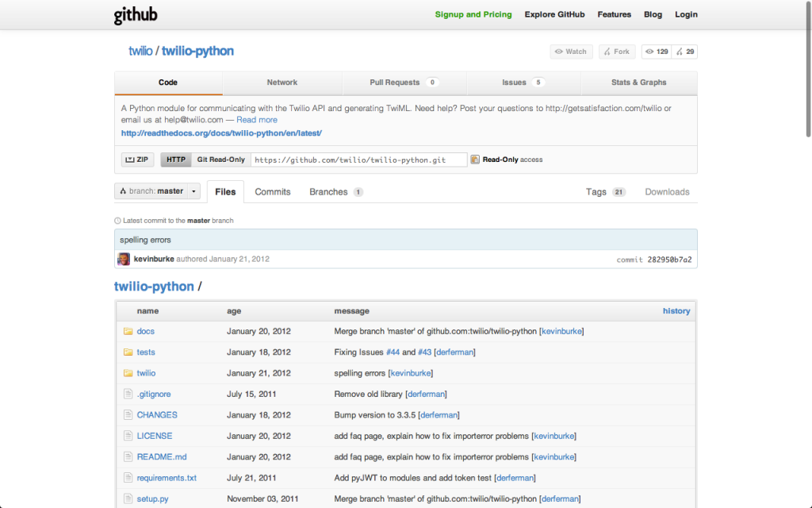Download the repository as ZIP
The image size is (812, 508).
(x=137, y=160)
